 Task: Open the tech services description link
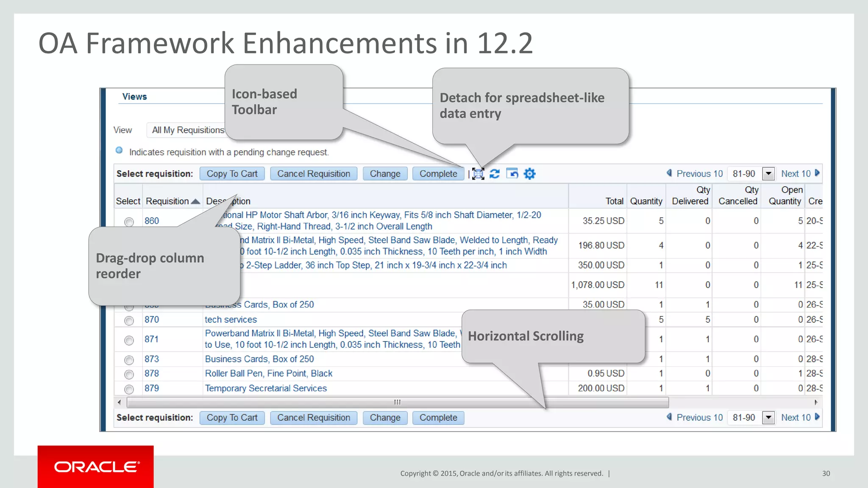(x=231, y=319)
